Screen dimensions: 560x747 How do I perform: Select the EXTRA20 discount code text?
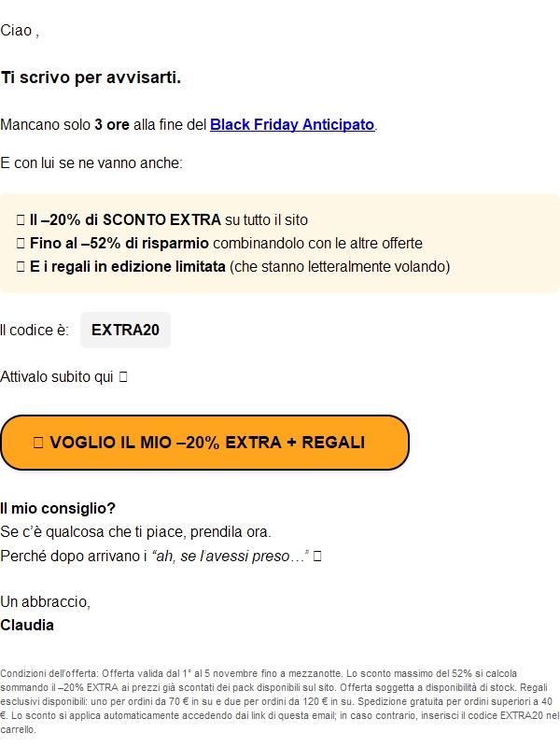coord(125,330)
